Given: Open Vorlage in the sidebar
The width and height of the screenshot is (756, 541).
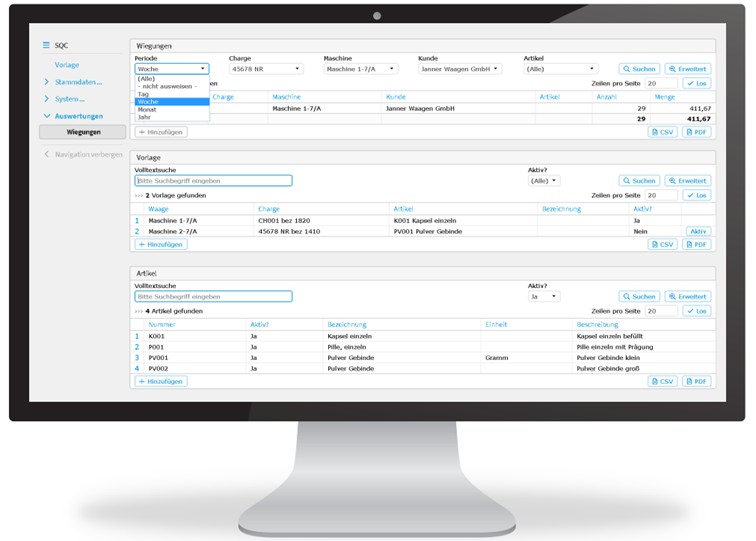Looking at the screenshot, I should point(67,65).
